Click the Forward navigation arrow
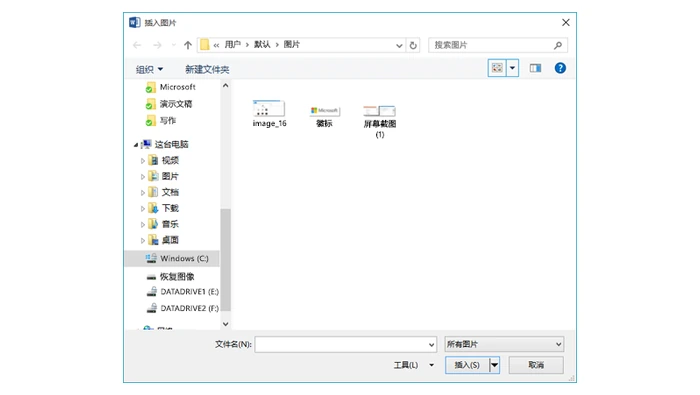This screenshot has width=700, height=395. [x=157, y=45]
